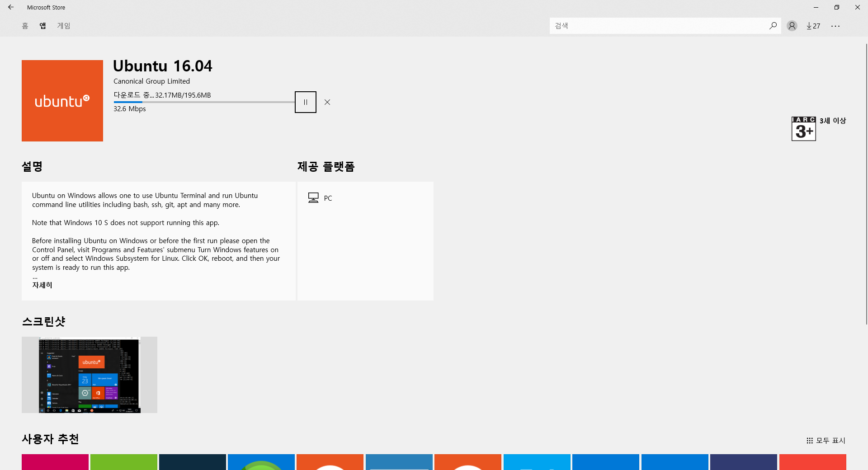The image size is (868, 470).
Task: Click the vertical page scrollbar
Action: click(866, 183)
